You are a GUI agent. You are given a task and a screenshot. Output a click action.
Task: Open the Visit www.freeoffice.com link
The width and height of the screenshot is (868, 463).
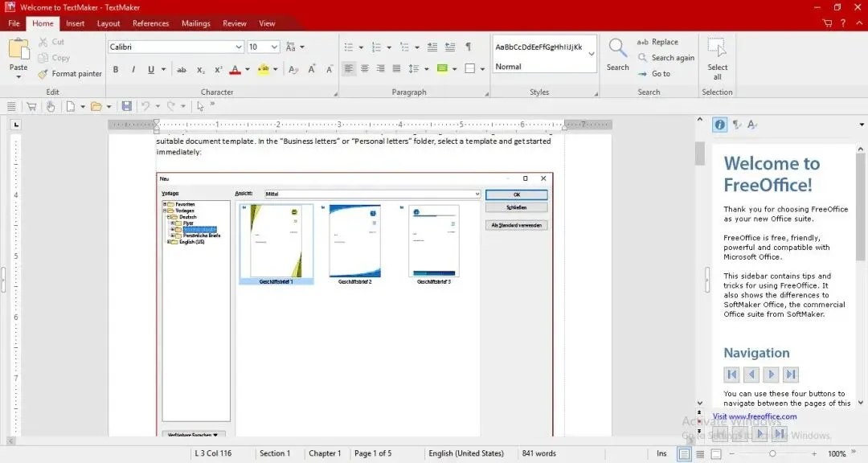point(755,416)
